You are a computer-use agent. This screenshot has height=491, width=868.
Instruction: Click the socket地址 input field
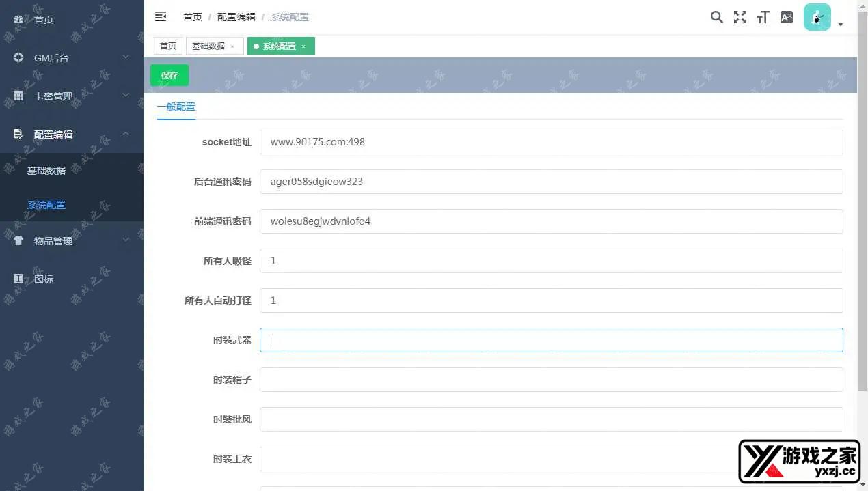click(551, 142)
